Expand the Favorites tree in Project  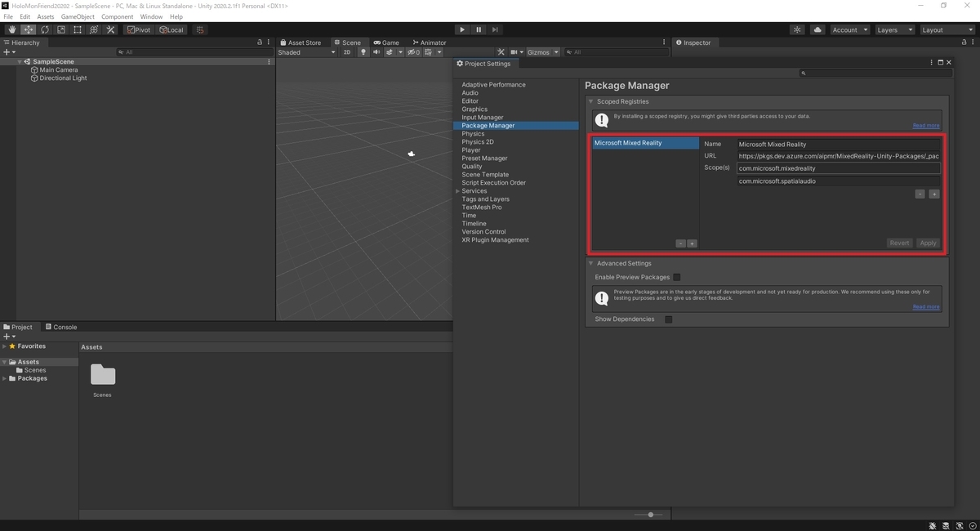click(x=4, y=346)
